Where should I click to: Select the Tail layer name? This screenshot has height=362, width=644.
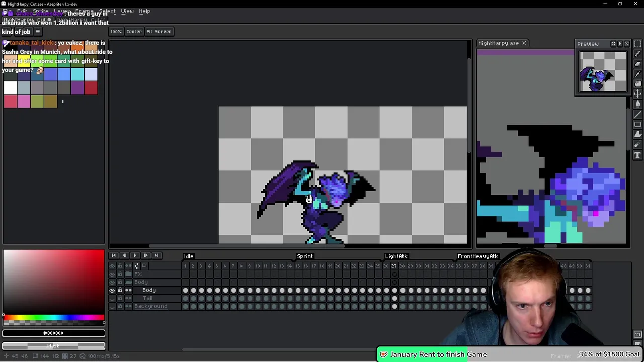click(147, 298)
